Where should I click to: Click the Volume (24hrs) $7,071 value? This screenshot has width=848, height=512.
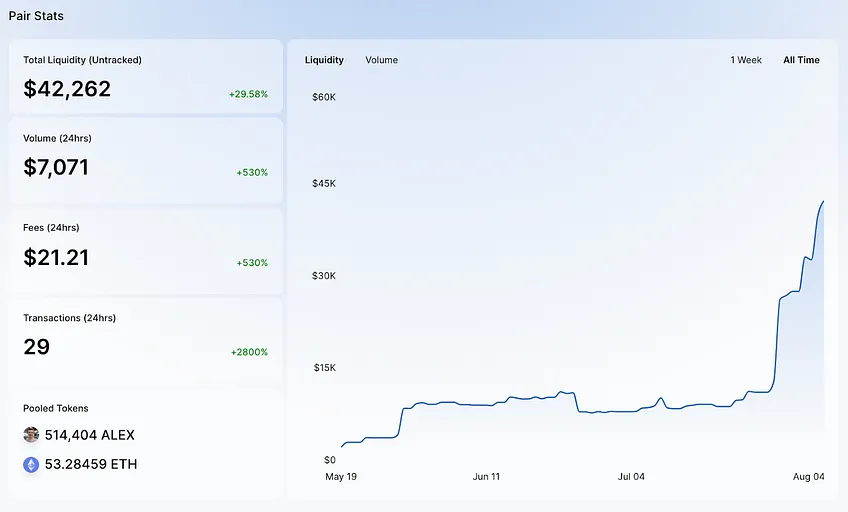pos(56,167)
